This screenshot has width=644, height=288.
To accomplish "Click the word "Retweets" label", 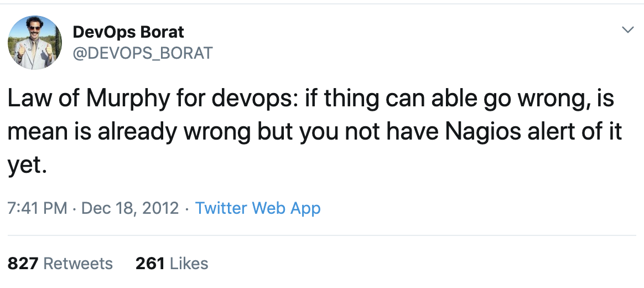I will (78, 263).
